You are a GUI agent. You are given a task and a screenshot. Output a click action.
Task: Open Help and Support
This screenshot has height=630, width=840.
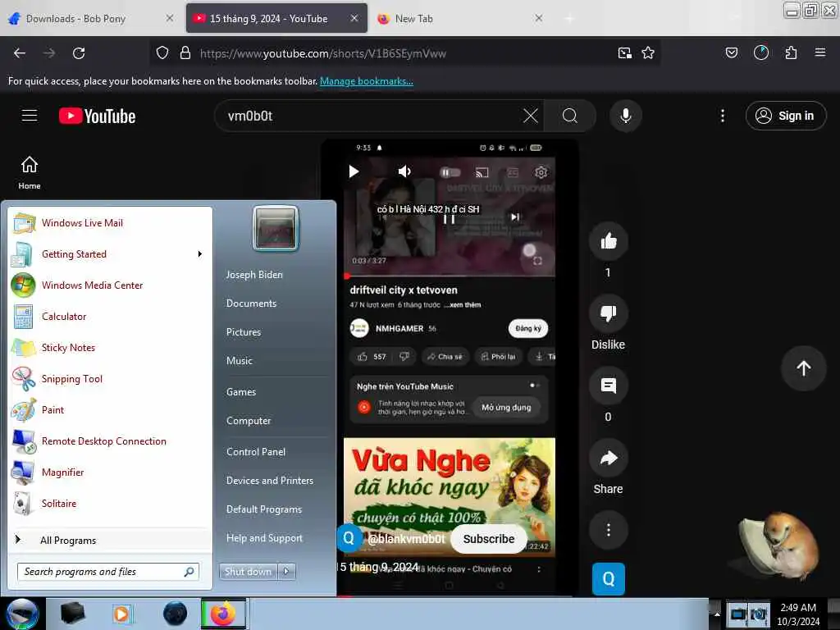(x=264, y=538)
